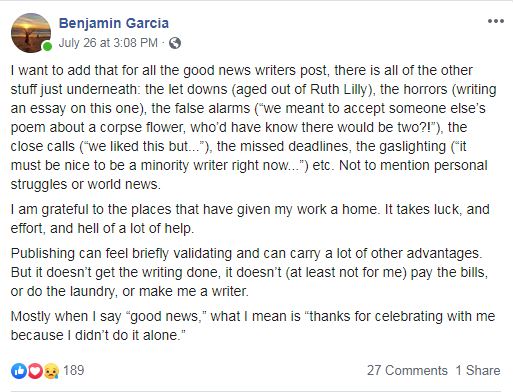Click the paragraph starting "Mostly when I say"
The image size is (513, 392).
[253, 326]
